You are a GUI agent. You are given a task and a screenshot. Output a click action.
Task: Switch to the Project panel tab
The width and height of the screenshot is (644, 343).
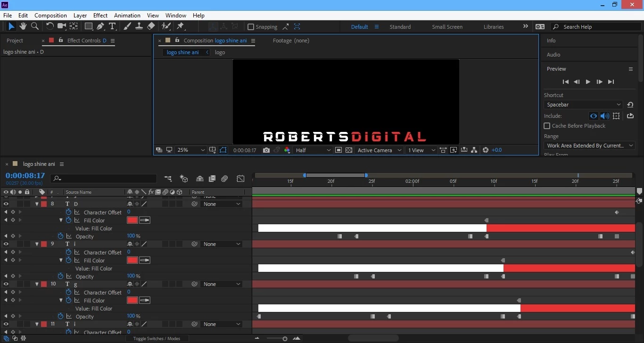[15, 41]
